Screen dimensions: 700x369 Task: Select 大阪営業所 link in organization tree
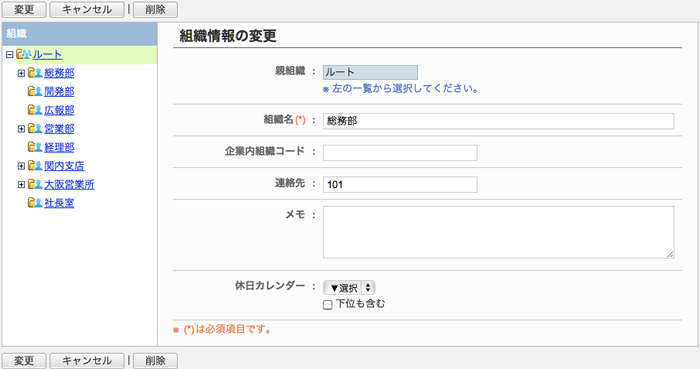(69, 184)
